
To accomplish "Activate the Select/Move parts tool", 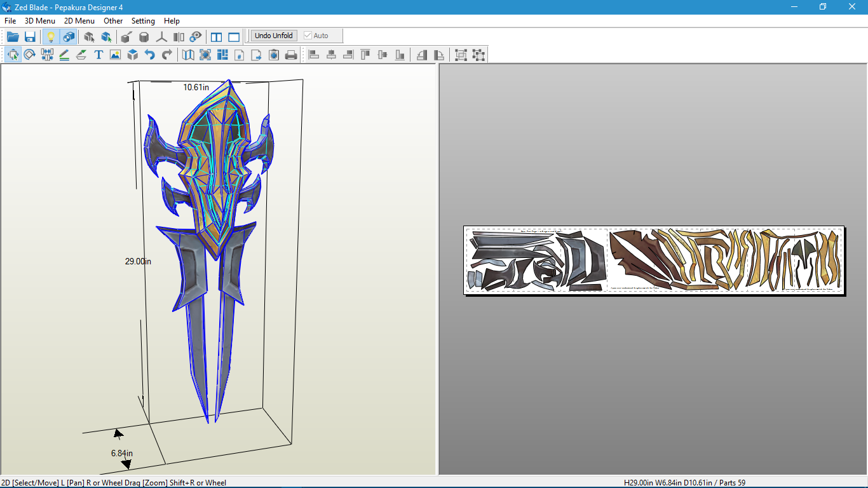I will click(x=13, y=55).
